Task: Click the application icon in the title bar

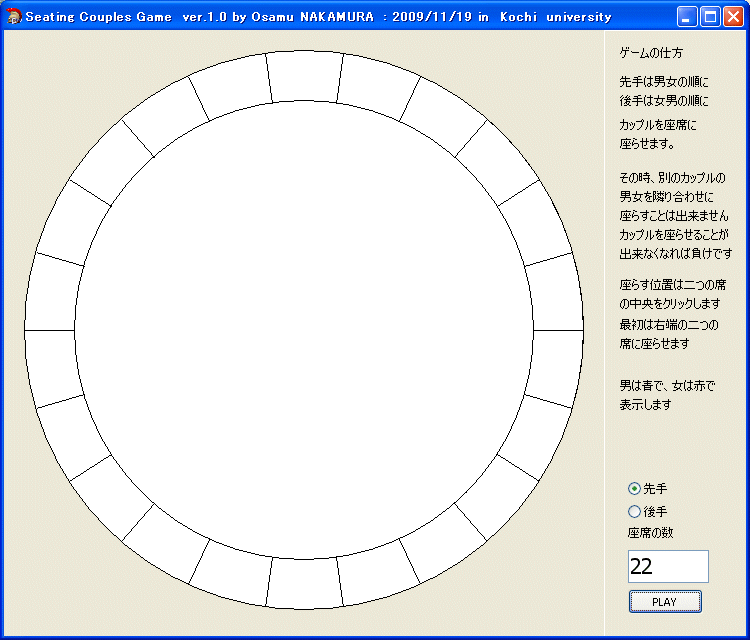Action: (14, 17)
